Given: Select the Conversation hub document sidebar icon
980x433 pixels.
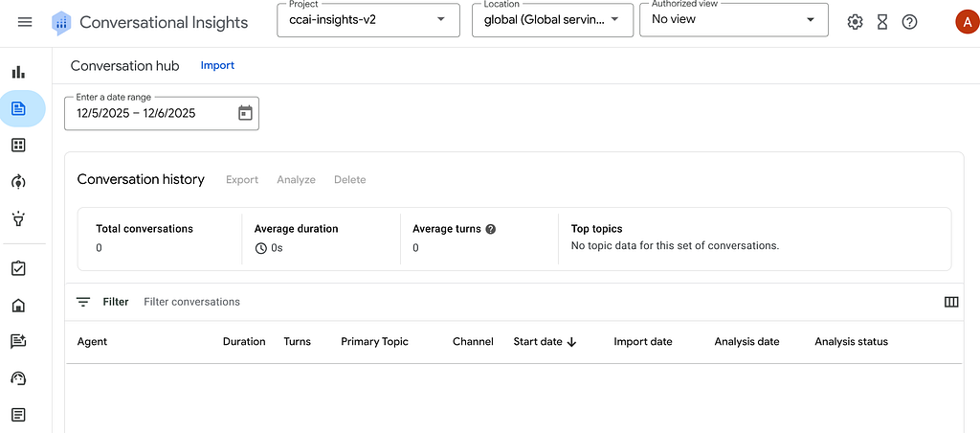Looking at the screenshot, I should 19,109.
